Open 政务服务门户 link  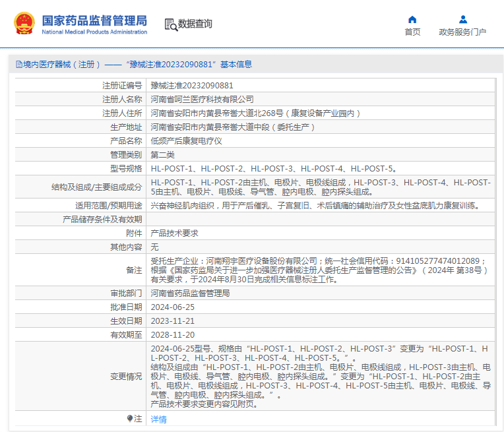coord(462,32)
